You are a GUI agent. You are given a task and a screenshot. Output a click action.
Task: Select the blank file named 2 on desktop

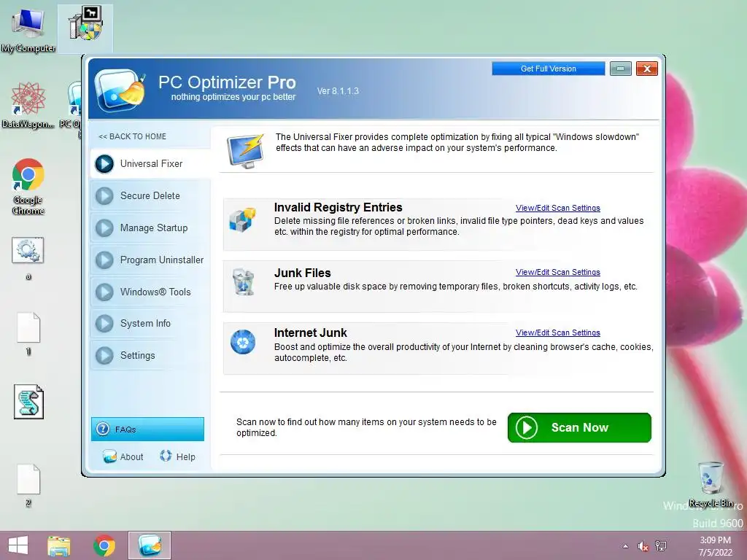pos(28,485)
